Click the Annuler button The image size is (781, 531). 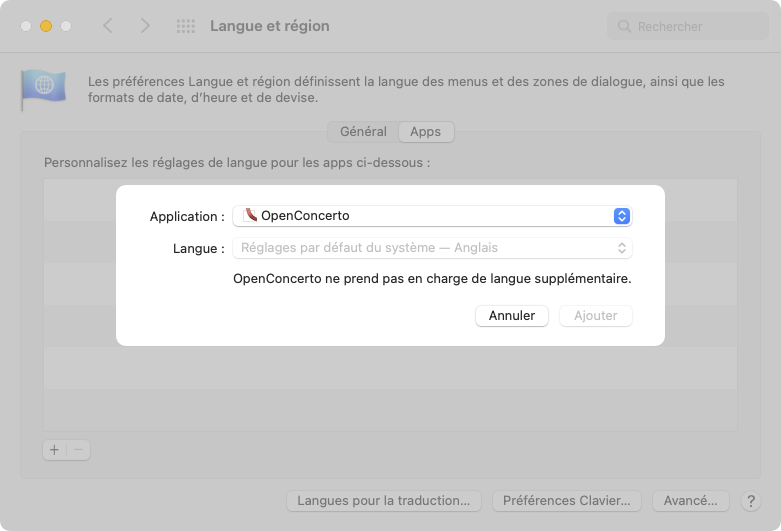512,316
